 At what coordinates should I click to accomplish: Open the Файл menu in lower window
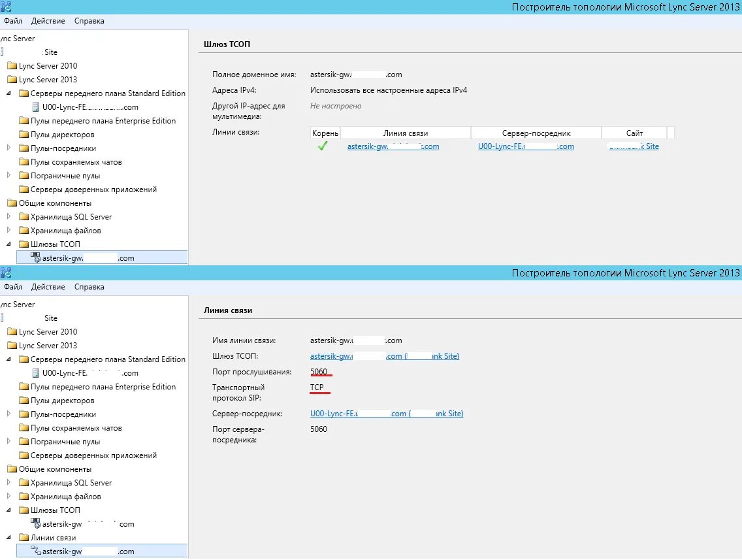(x=13, y=287)
